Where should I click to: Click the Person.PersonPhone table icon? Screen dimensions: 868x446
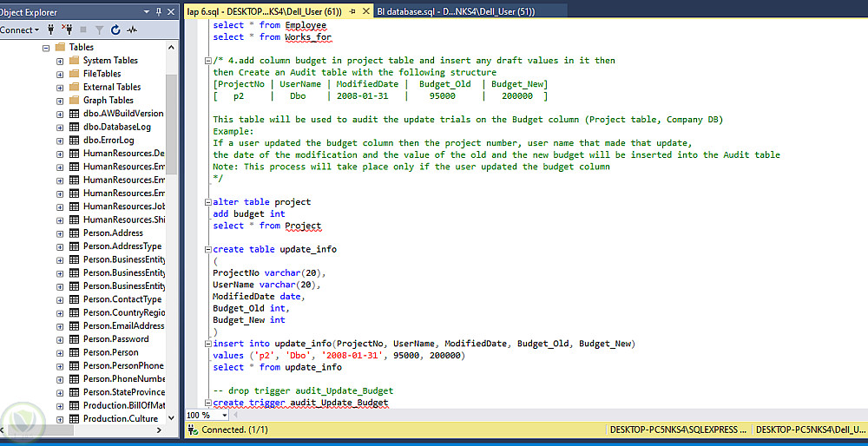click(x=74, y=366)
